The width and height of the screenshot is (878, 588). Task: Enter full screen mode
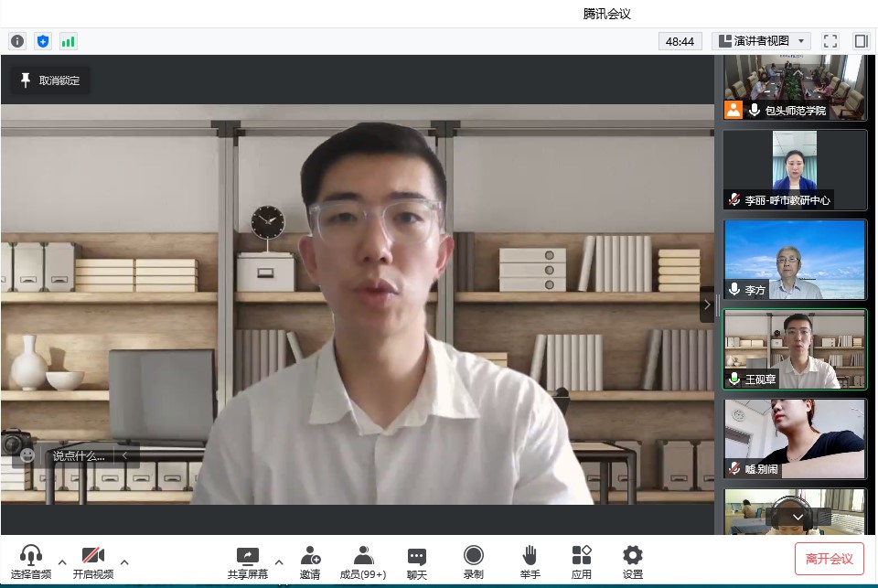tap(830, 41)
